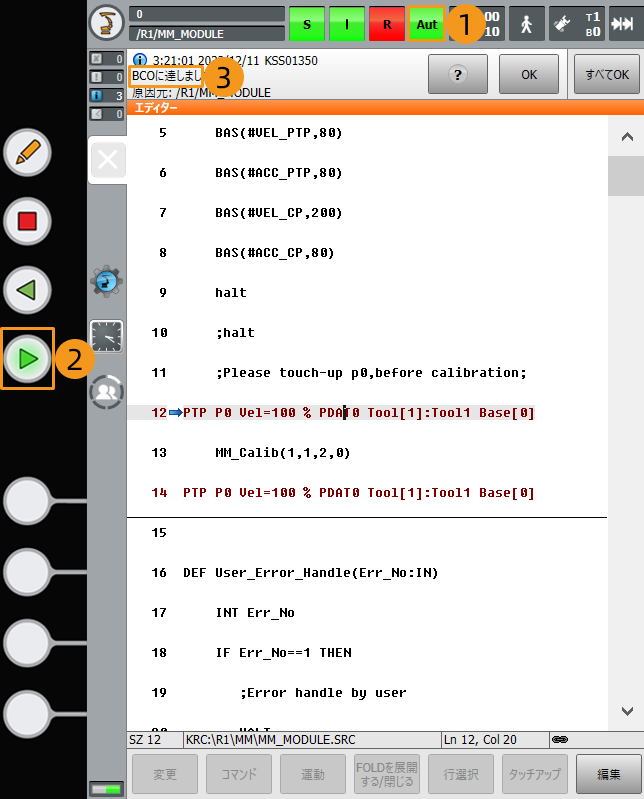Click the green S submit interpreter status
644x799 pixels.
pyautogui.click(x=307, y=24)
